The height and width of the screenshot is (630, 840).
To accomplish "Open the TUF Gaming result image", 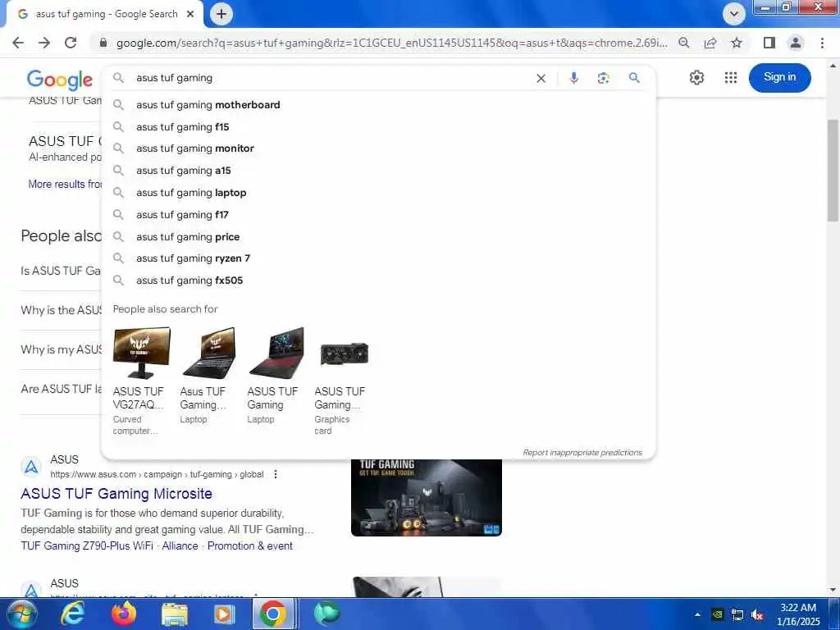I will click(x=427, y=497).
